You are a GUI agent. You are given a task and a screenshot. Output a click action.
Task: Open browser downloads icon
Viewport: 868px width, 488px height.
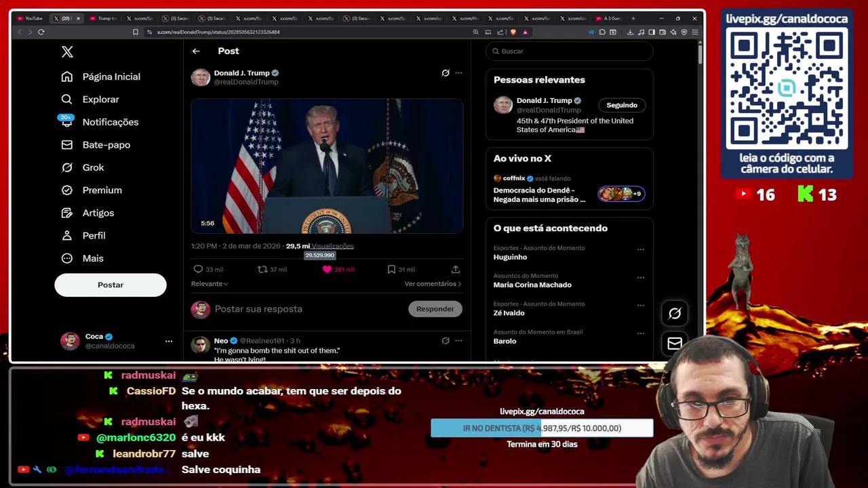tap(630, 32)
